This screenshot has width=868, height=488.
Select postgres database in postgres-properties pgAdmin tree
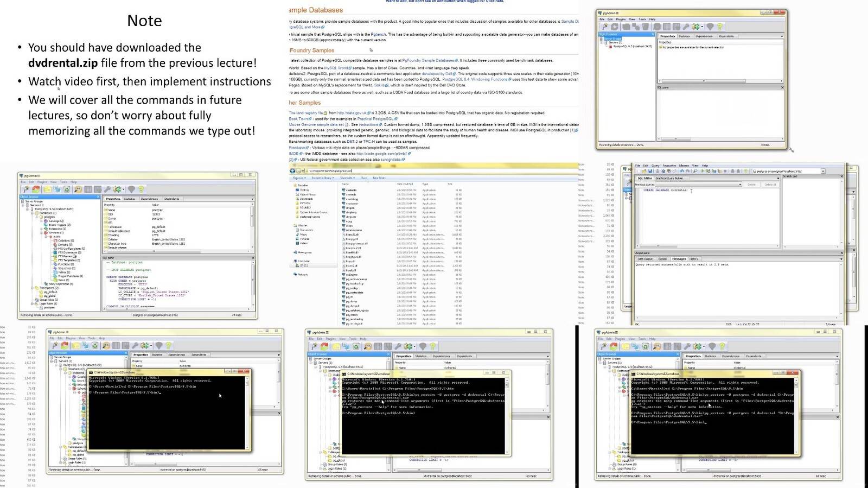(49, 217)
